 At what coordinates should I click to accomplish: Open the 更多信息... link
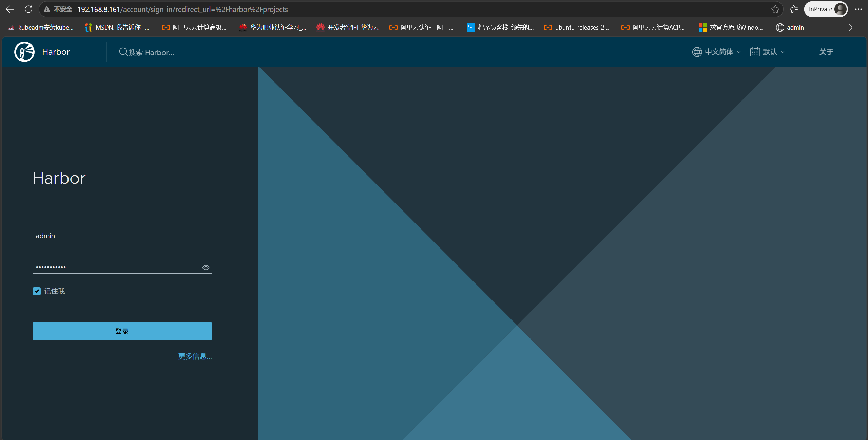(195, 356)
